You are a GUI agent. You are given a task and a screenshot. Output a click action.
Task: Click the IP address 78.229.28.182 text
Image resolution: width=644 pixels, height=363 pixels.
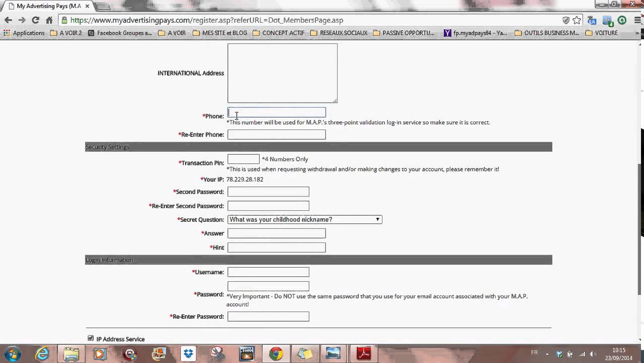click(244, 179)
